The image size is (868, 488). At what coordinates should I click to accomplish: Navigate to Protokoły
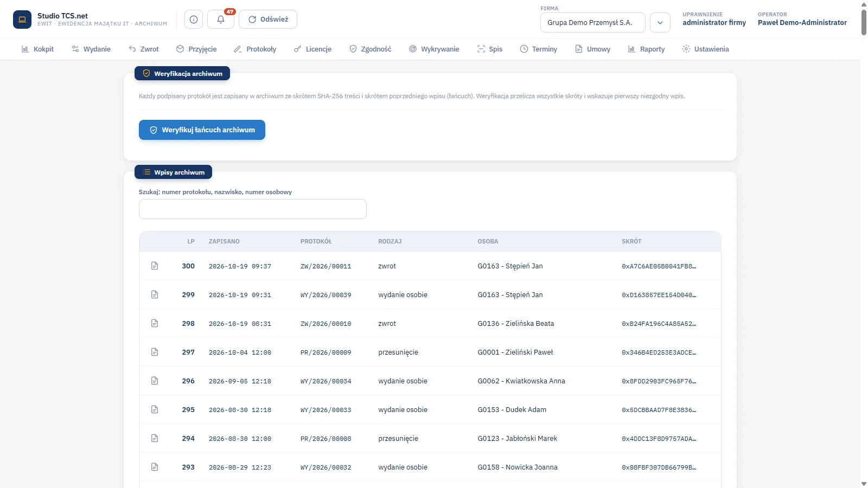click(x=255, y=49)
